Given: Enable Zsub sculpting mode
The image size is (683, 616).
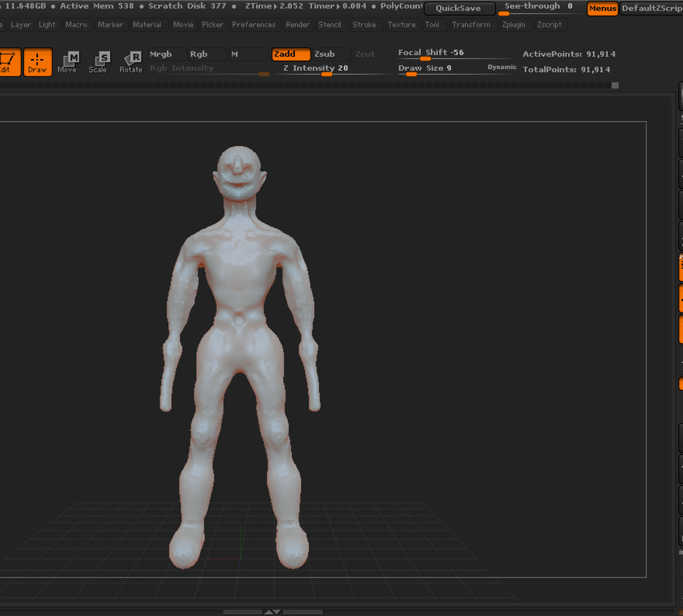Looking at the screenshot, I should coord(331,54).
